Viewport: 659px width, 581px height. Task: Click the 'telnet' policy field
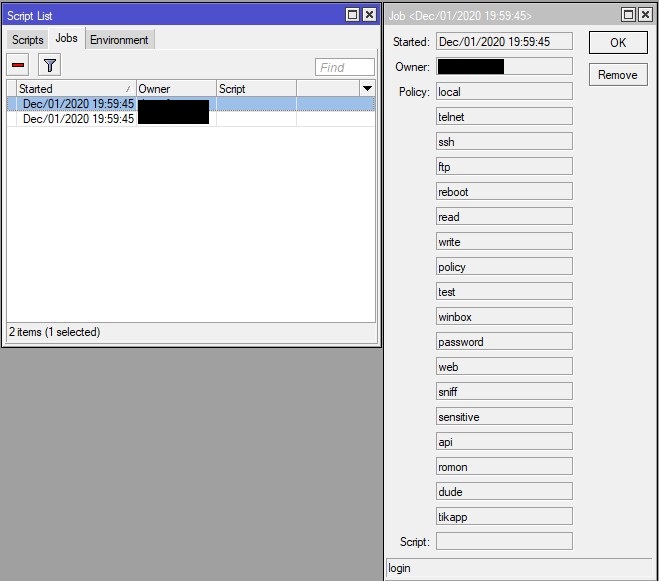point(504,116)
